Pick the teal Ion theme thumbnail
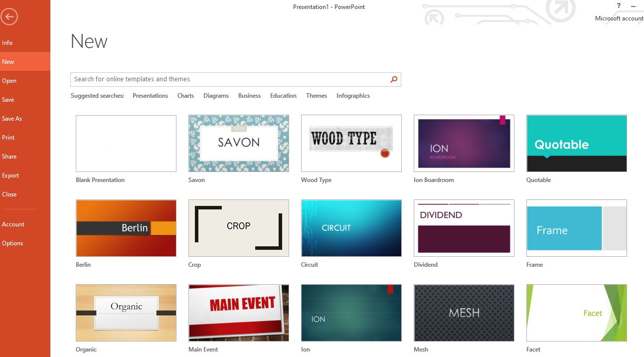Screen dimensions: 644x357 351,313
